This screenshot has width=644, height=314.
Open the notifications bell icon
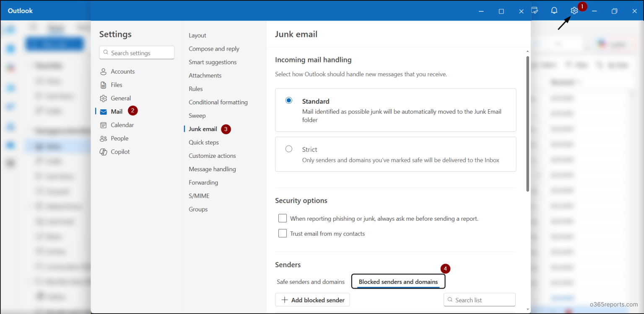coord(554,11)
